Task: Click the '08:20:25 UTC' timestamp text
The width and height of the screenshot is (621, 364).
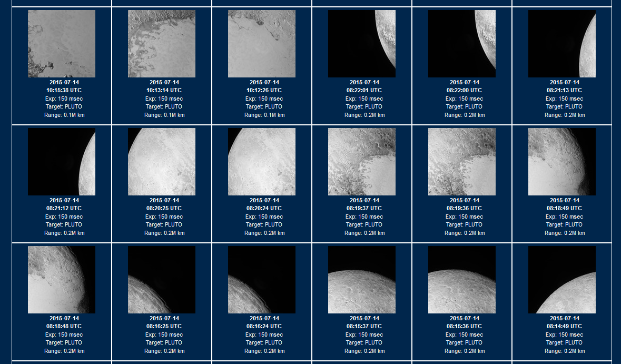Action: (x=164, y=209)
